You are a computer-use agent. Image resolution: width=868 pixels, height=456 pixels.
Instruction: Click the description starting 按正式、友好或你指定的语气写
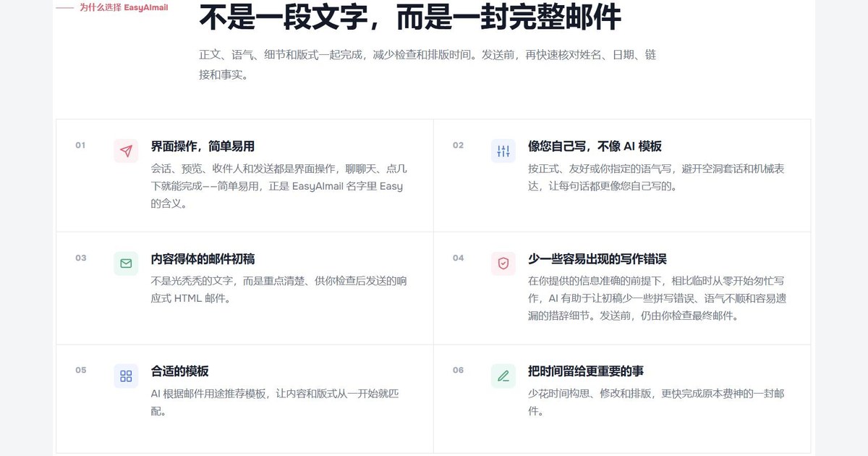657,177
